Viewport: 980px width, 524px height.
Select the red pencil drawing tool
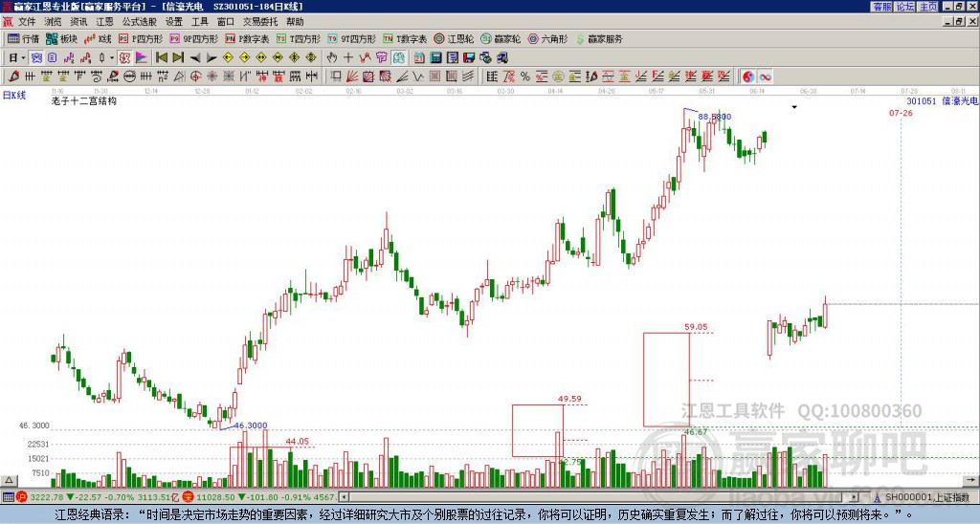tap(13, 76)
